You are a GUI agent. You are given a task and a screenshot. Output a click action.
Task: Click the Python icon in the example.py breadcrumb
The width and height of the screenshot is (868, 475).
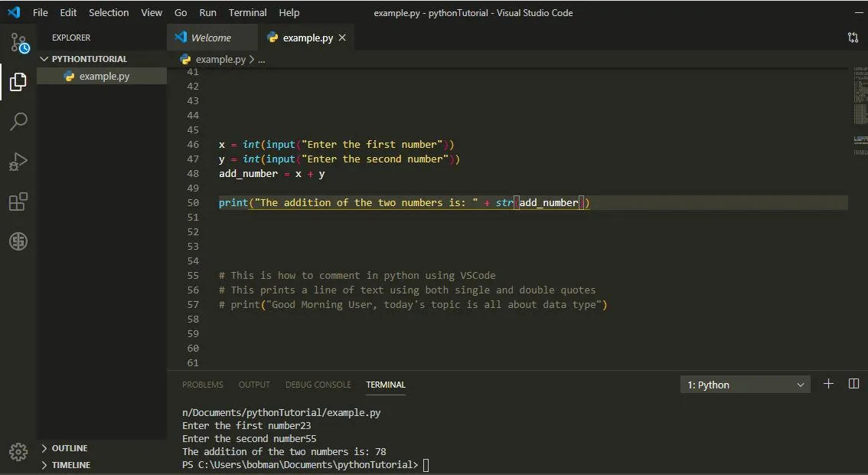click(x=185, y=59)
